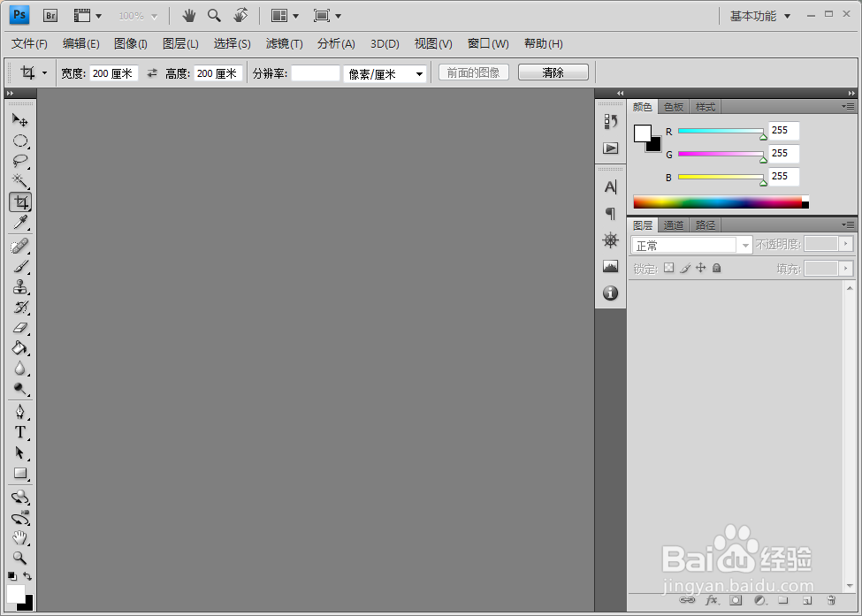This screenshot has height=616, width=862.
Task: Click the 前面的图像 button
Action: pyautogui.click(x=473, y=72)
